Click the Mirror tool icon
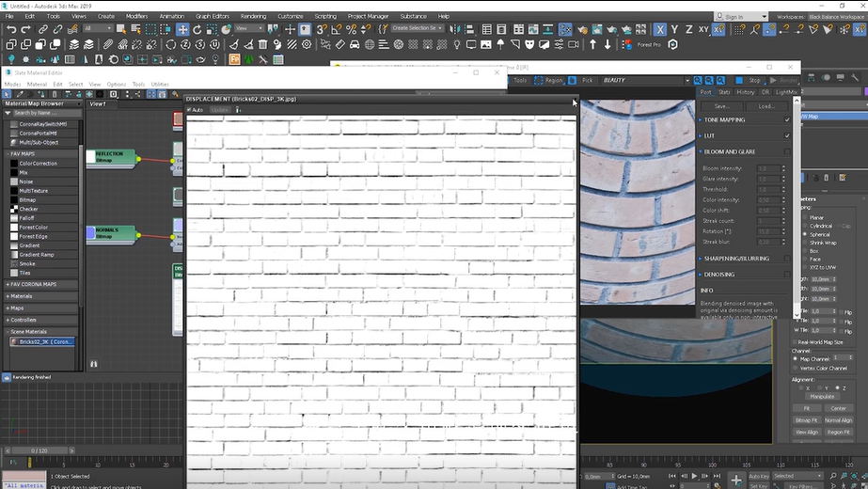This screenshot has width=868, height=489. tap(454, 29)
